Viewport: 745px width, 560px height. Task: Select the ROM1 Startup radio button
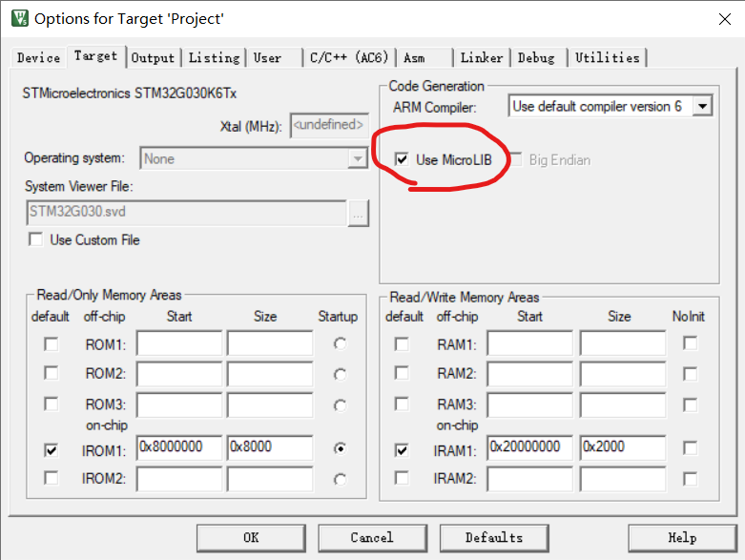click(340, 343)
